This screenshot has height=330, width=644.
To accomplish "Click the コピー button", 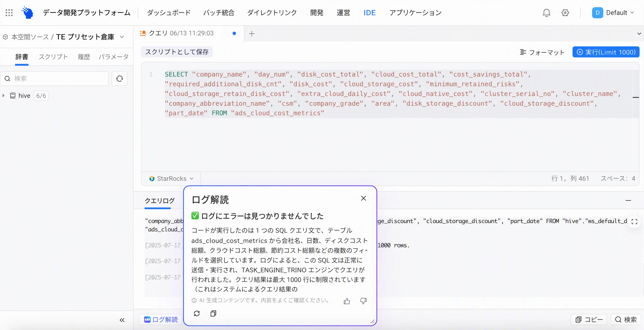I will [589, 320].
